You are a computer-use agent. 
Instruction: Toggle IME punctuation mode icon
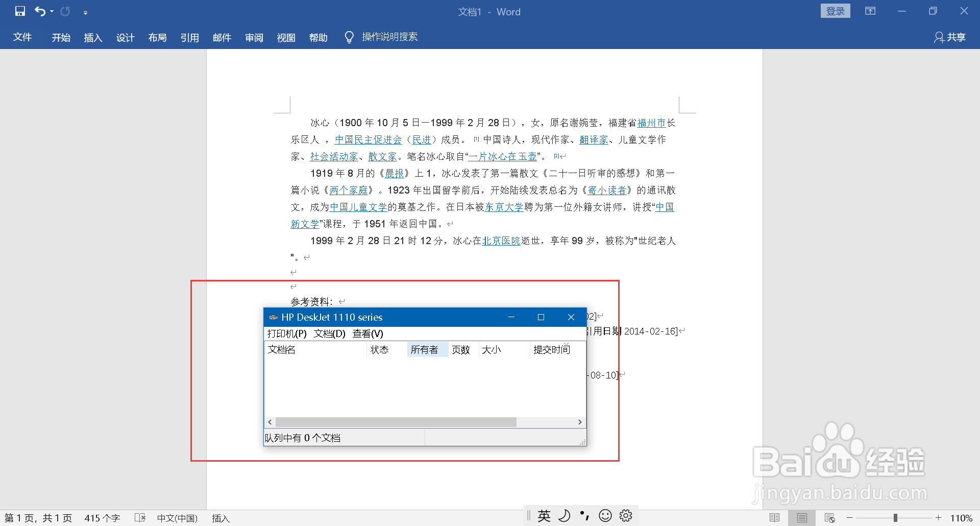tap(585, 516)
